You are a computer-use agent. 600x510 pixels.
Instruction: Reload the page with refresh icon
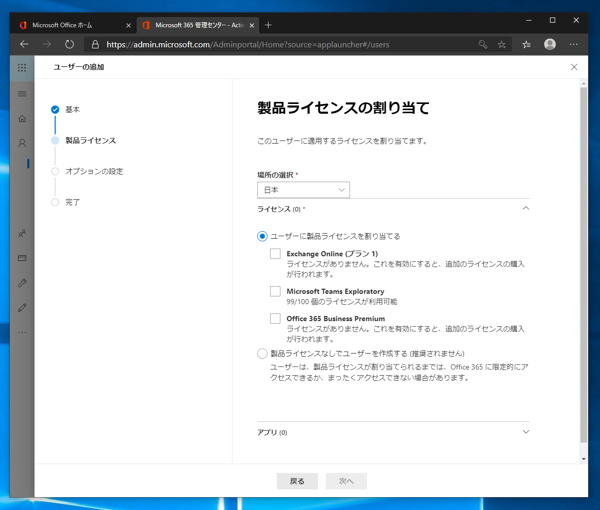(69, 44)
